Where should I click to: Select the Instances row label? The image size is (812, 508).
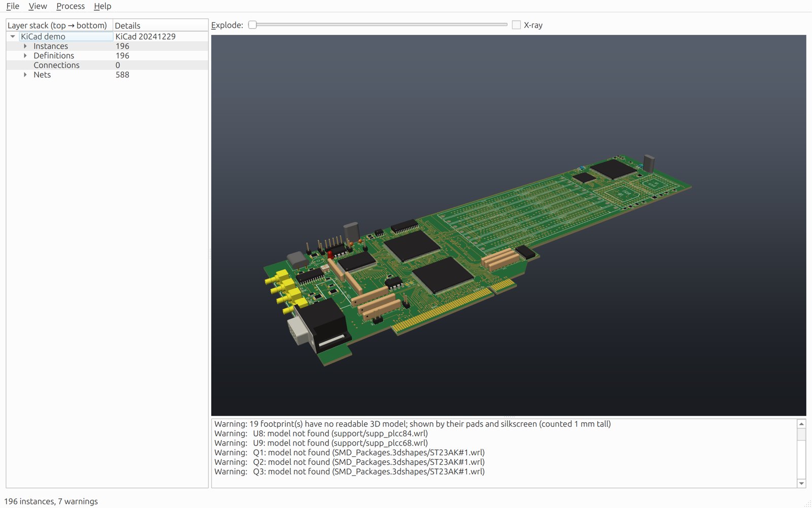(x=51, y=46)
